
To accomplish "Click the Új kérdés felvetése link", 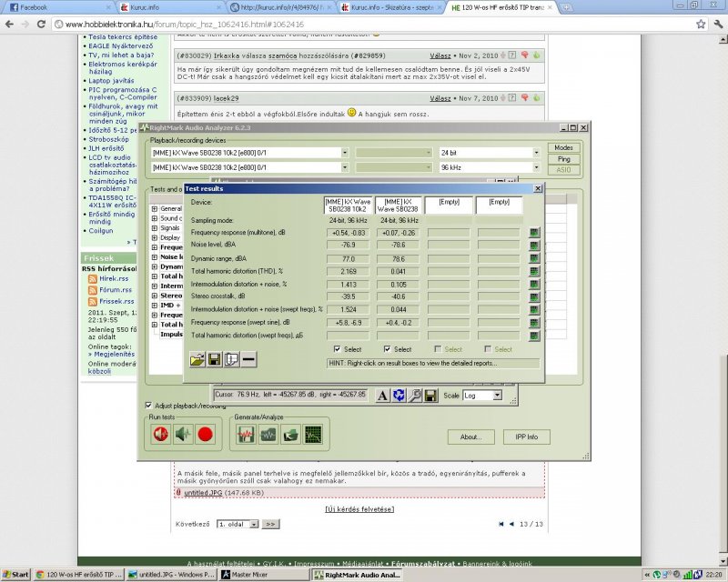I will [x=359, y=509].
